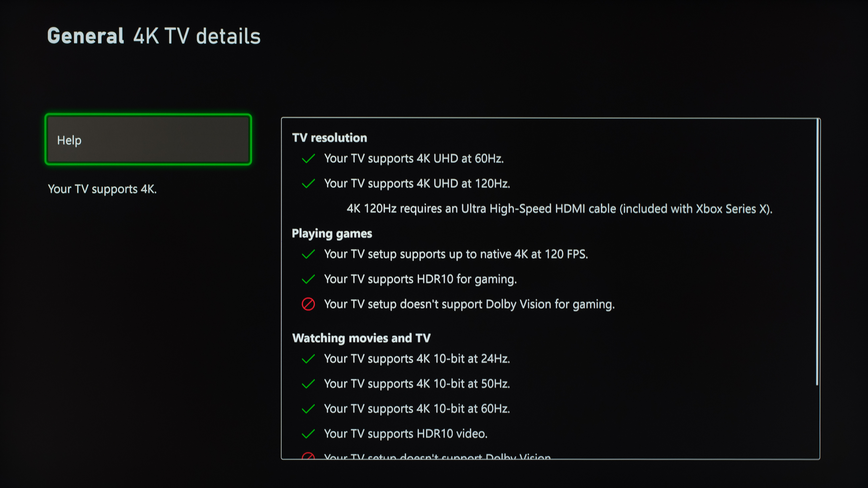Click the Playing games section heading
Viewport: 868px width, 488px height.
click(332, 233)
